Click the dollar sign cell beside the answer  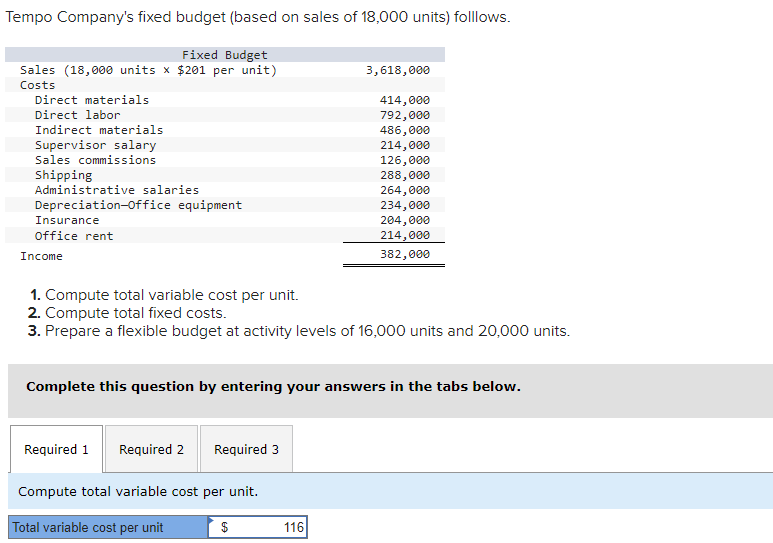coord(224,527)
